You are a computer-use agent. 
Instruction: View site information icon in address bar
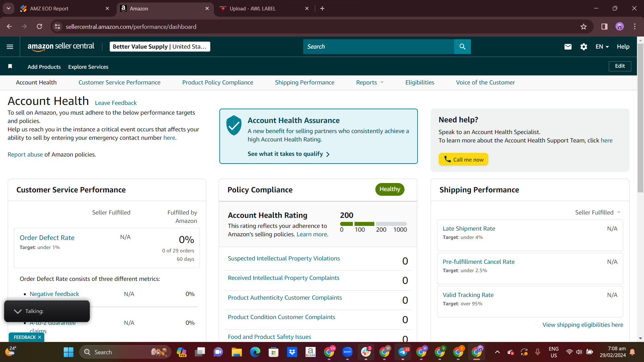point(58,26)
